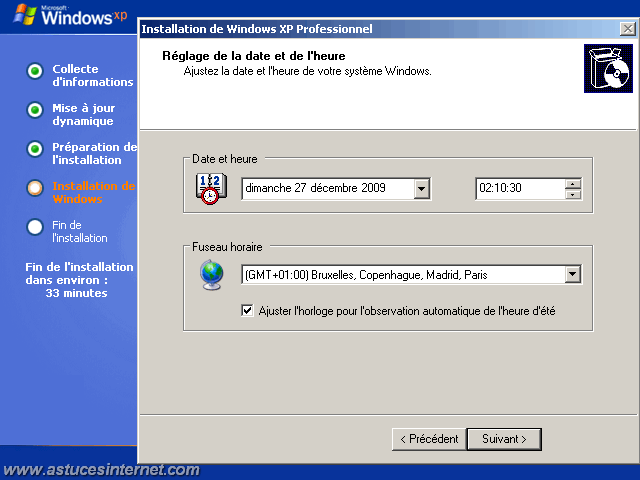Viewport: 640px width, 480px height.
Task: Click the globe time zone icon
Action: click(212, 275)
